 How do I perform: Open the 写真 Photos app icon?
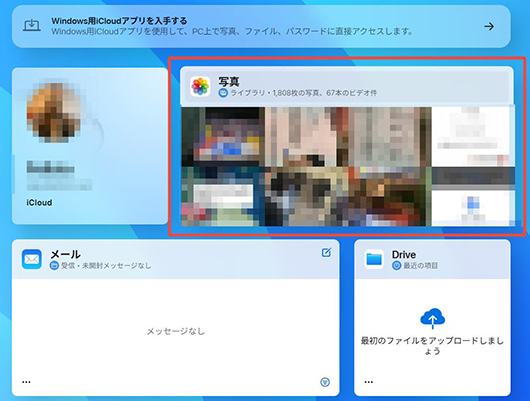(x=200, y=86)
